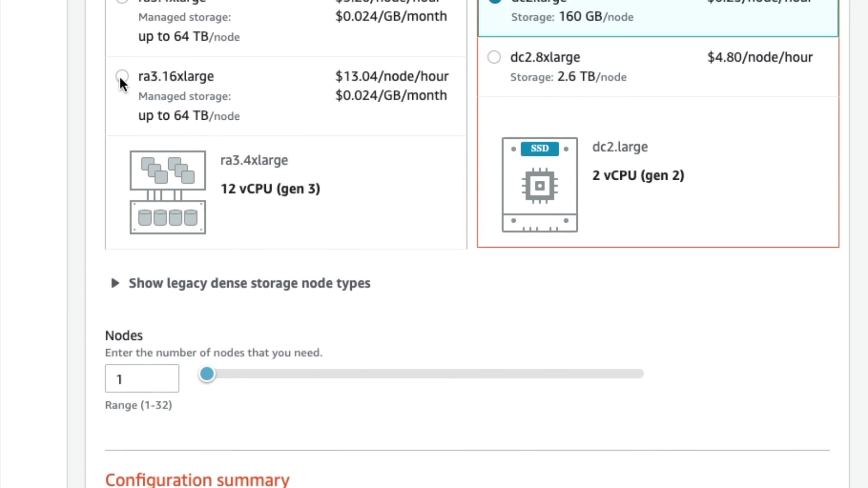Select the dc2.large radio option

click(495, 1)
